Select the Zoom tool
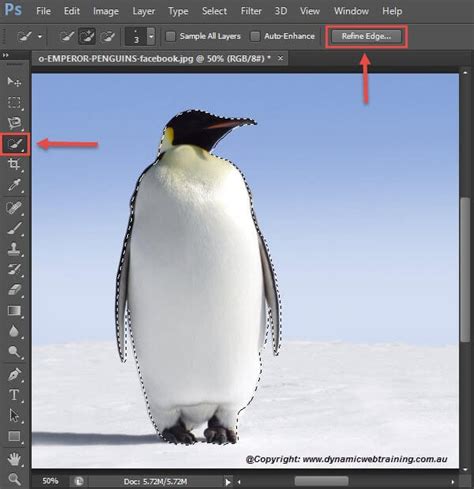Screen dimensions: 474x489 click(x=14, y=479)
